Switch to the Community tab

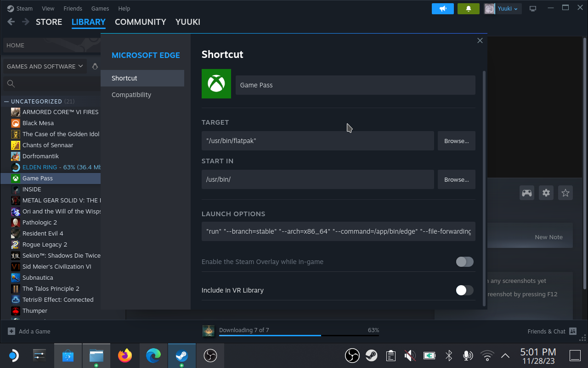pos(140,22)
